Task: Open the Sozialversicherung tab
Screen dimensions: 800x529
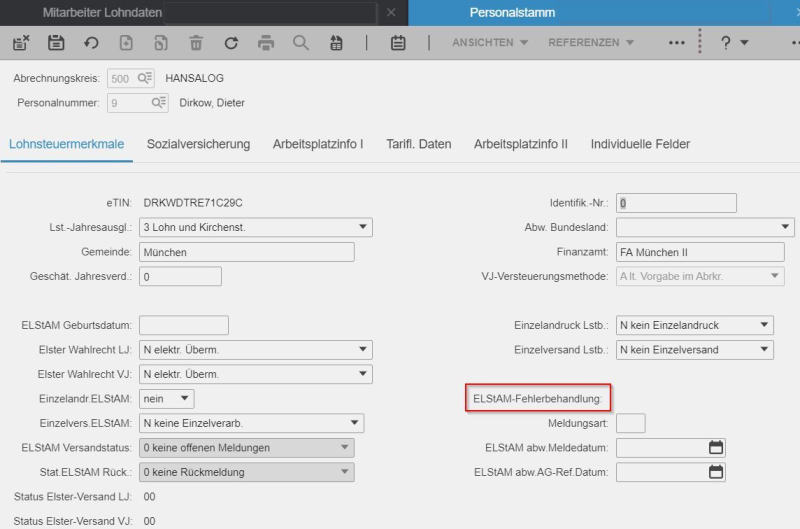Action: [x=198, y=144]
